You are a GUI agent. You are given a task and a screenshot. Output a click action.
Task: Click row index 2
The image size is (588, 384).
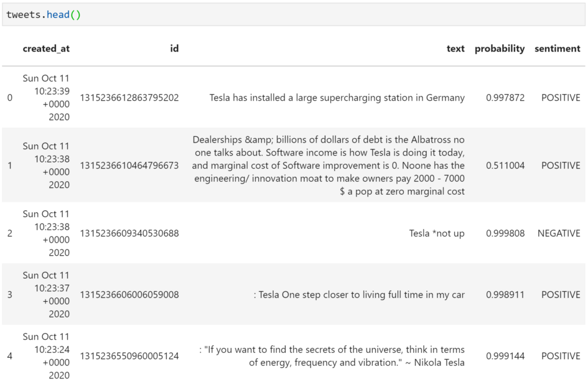[x=10, y=233]
